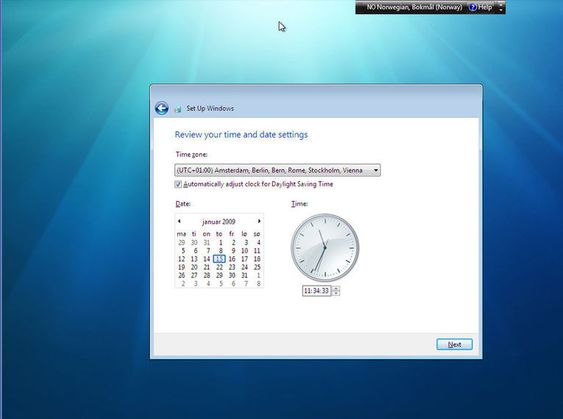The width and height of the screenshot is (563, 419).
Task: Open Help from the language bar
Action: tap(481, 7)
